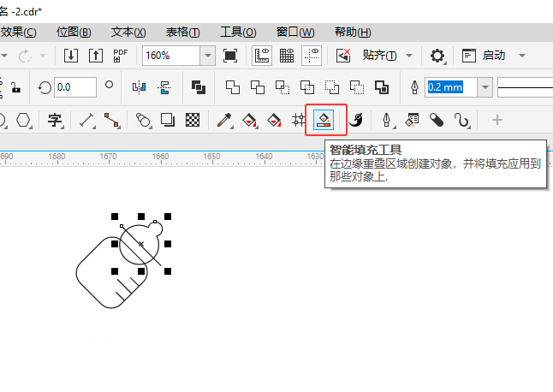Image resolution: width=553 pixels, height=392 pixels.
Task: Click the Create boundary icon
Action: 382,87
